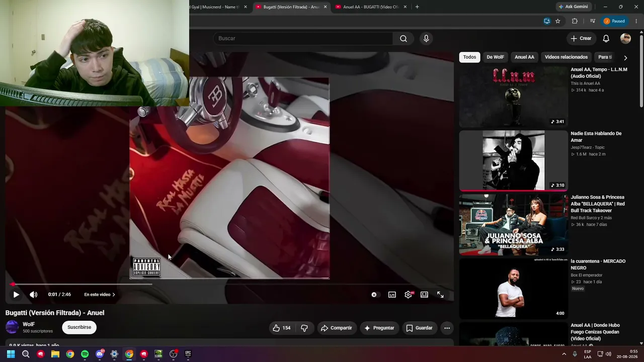
Task: Open Discord from the taskbar
Action: [x=100, y=354]
